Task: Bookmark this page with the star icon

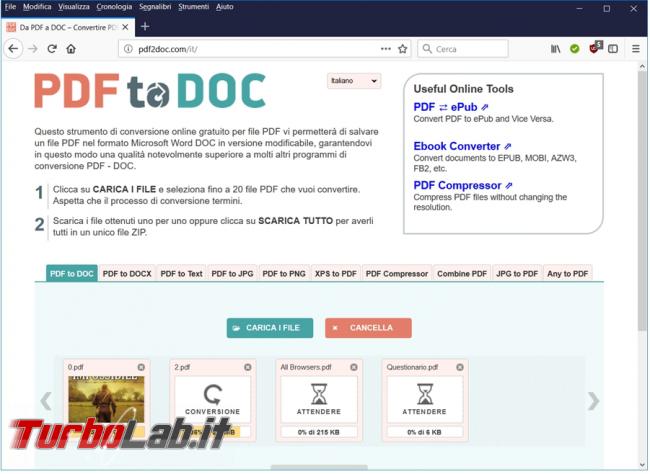Action: (402, 49)
